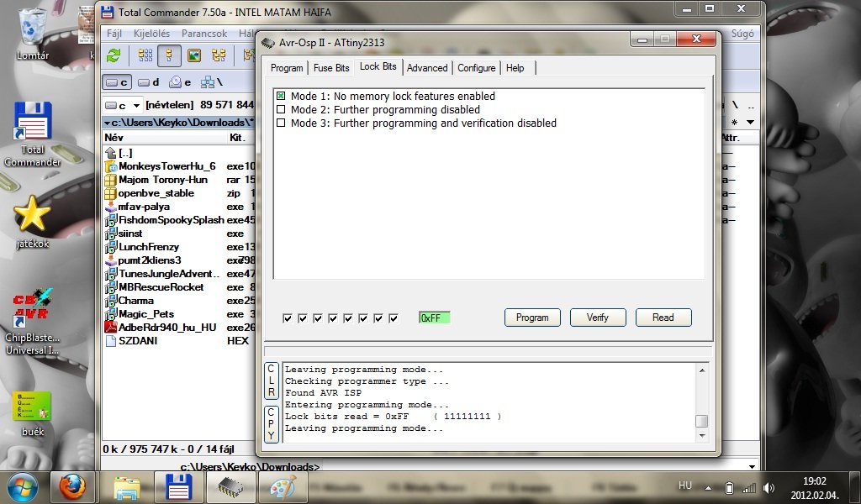This screenshot has height=504, width=861.
Task: Switch to Avr-Osp chip icon on taskbar
Action: [230, 487]
